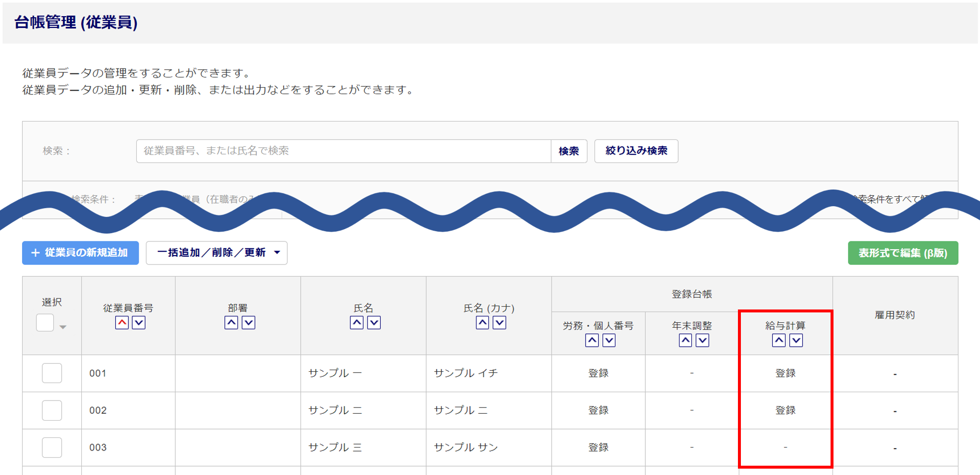
Task: Focus the employee number or name search field
Action: click(343, 151)
